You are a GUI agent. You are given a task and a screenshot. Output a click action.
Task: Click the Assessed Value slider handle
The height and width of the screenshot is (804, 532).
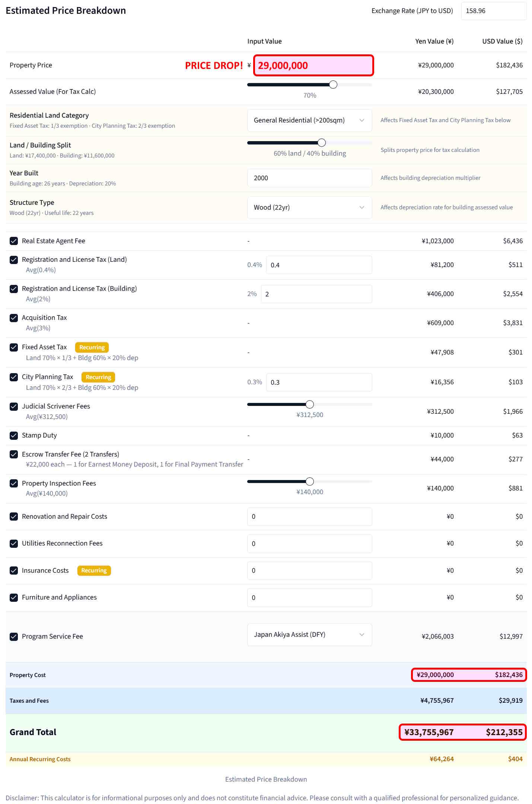[x=333, y=85]
